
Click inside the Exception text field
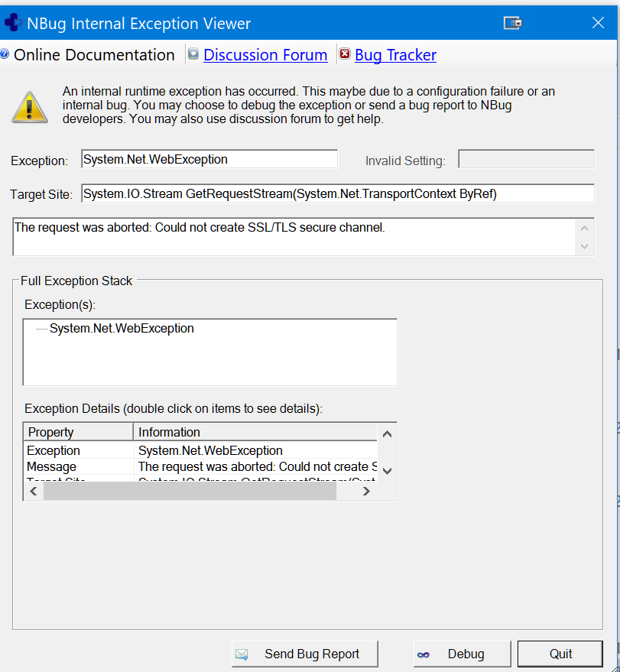[209, 159]
